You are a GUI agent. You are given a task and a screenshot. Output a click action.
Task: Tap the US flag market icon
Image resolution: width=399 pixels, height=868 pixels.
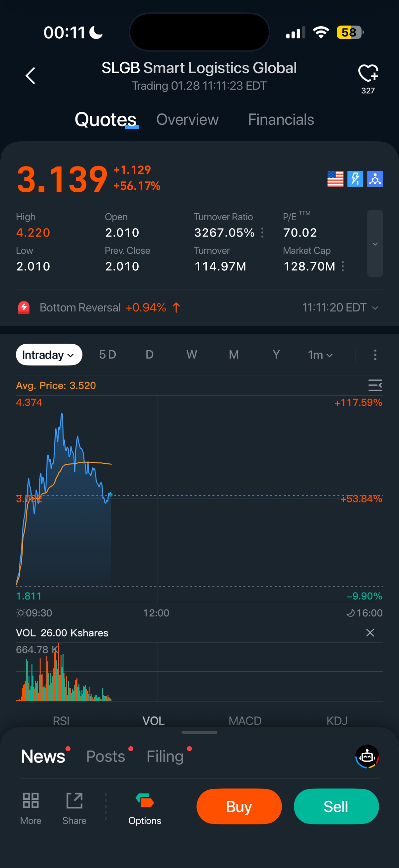click(335, 179)
